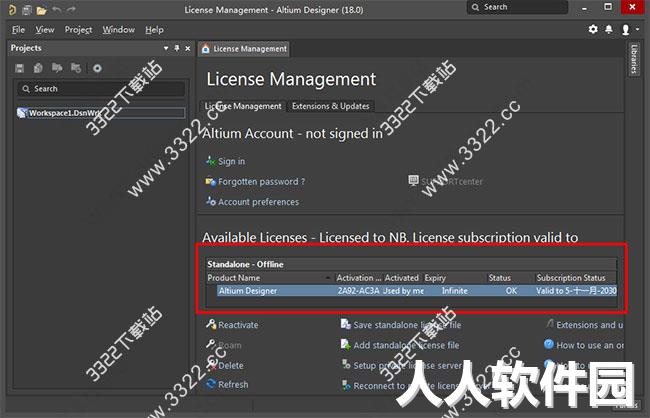Screen dimensions: 650x418
Task: Open the user account icon
Action: (x=626, y=29)
